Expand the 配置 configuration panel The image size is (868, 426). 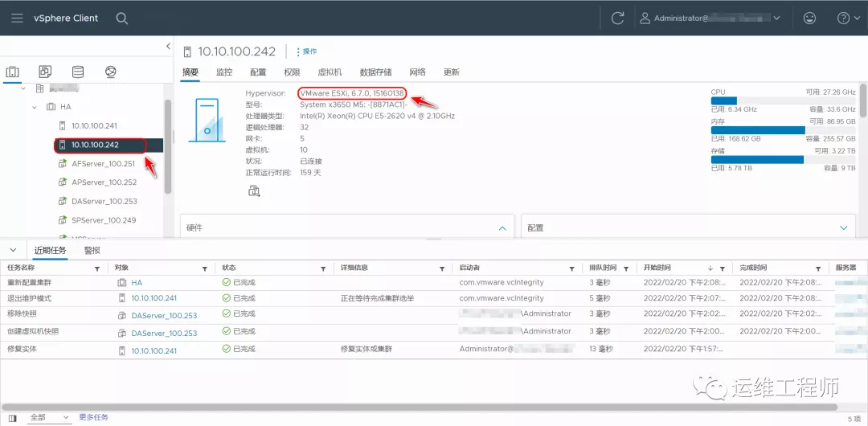(843, 228)
